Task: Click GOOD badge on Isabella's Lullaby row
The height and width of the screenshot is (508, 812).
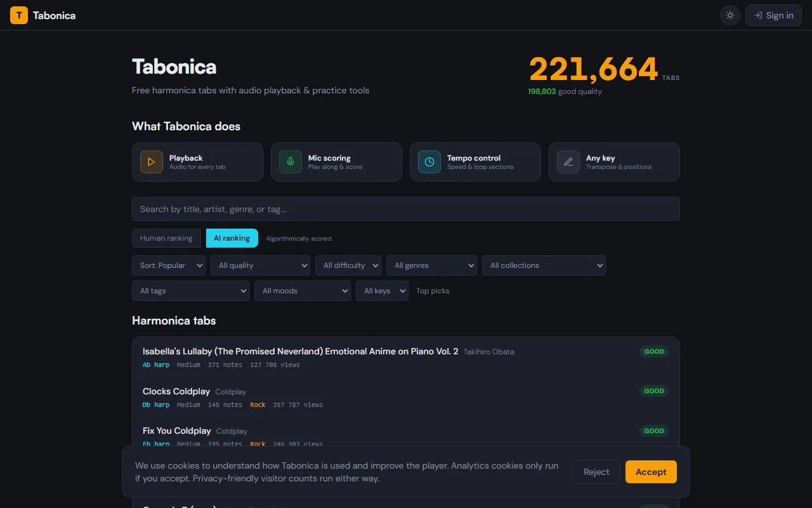Action: click(x=654, y=351)
